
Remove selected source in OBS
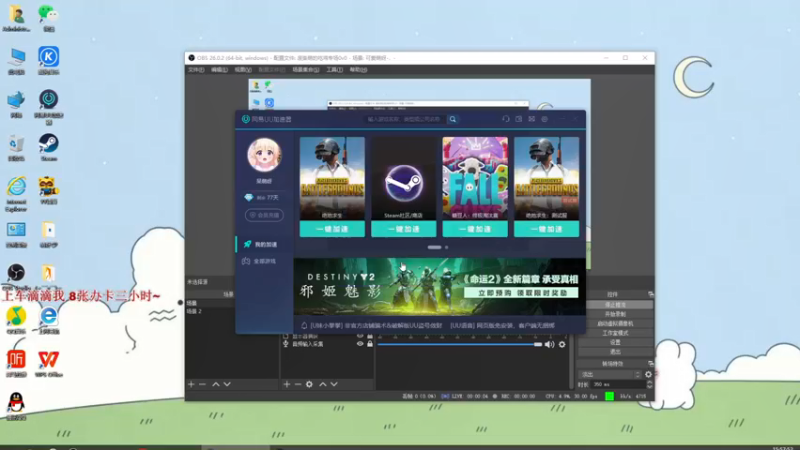click(298, 384)
